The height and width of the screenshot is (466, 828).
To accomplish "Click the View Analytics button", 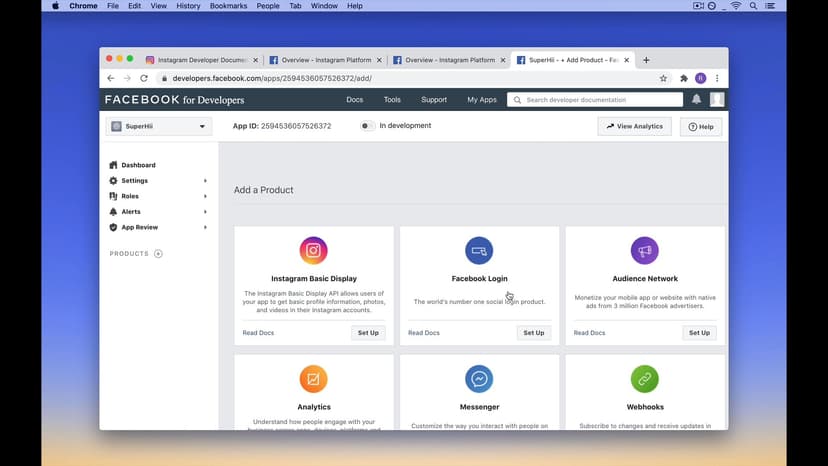I will pyautogui.click(x=634, y=127).
